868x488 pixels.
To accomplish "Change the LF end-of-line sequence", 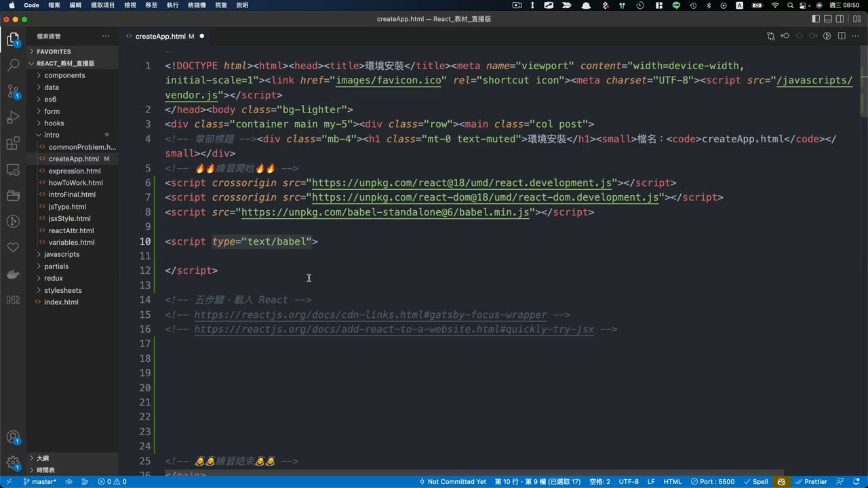I will [x=651, y=482].
